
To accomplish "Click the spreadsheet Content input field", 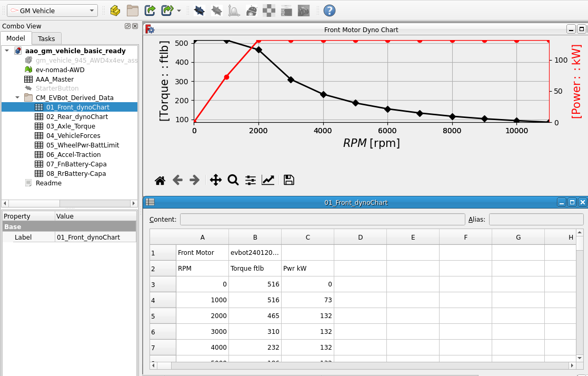I will tap(322, 219).
